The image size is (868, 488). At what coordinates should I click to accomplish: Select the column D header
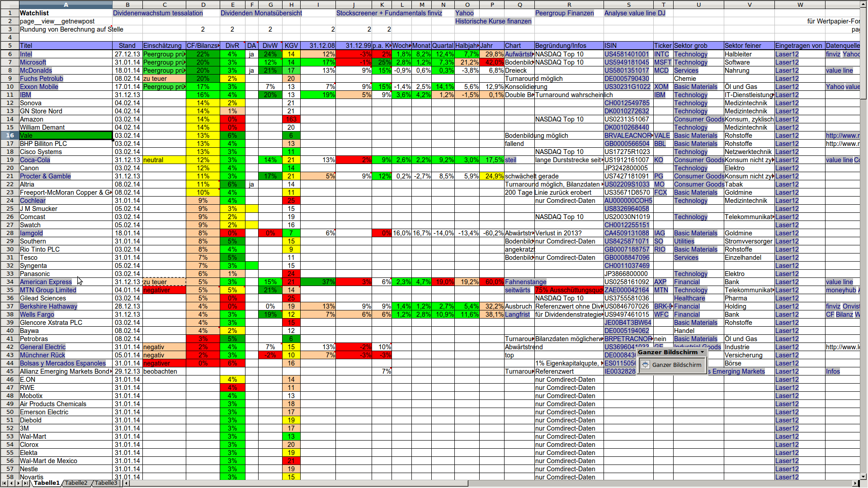[x=203, y=5]
